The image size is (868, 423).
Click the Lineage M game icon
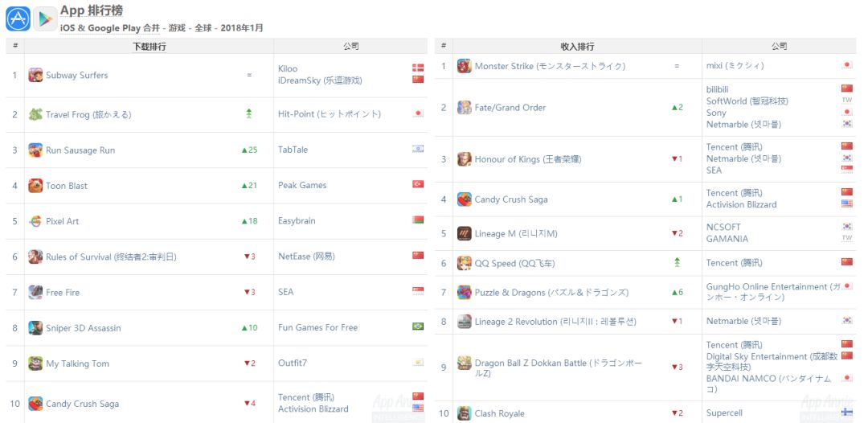465,233
